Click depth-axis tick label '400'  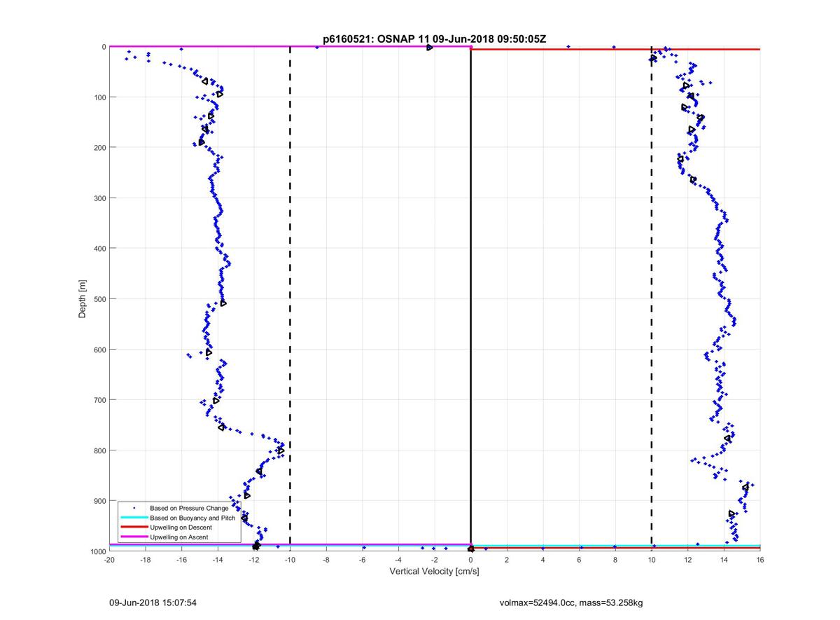pos(99,249)
